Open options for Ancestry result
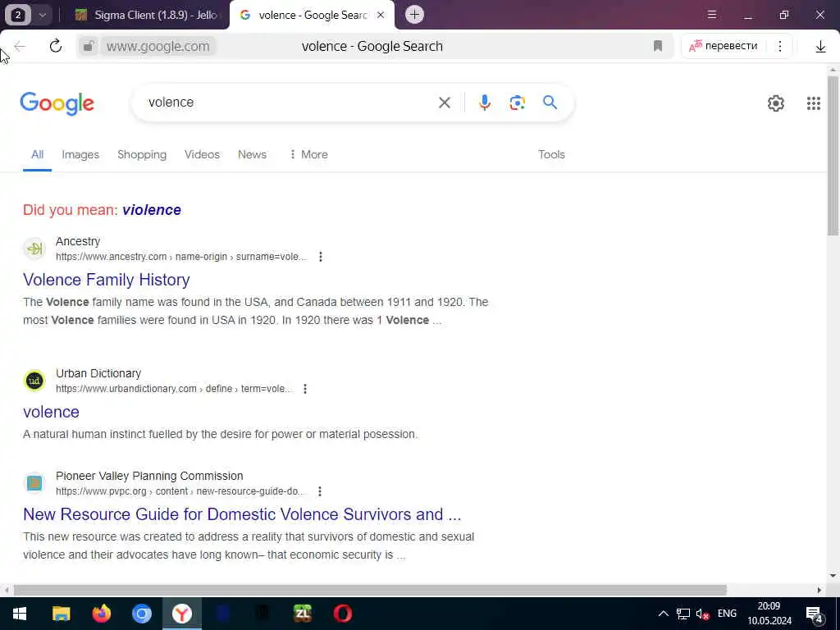 pos(321,257)
